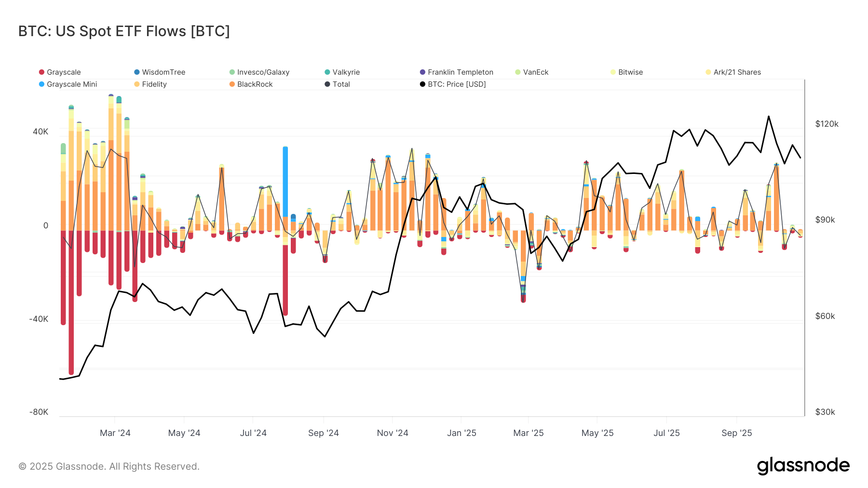Select the BlackRock legend marker
The width and height of the screenshot is (868, 488).
pos(233,84)
